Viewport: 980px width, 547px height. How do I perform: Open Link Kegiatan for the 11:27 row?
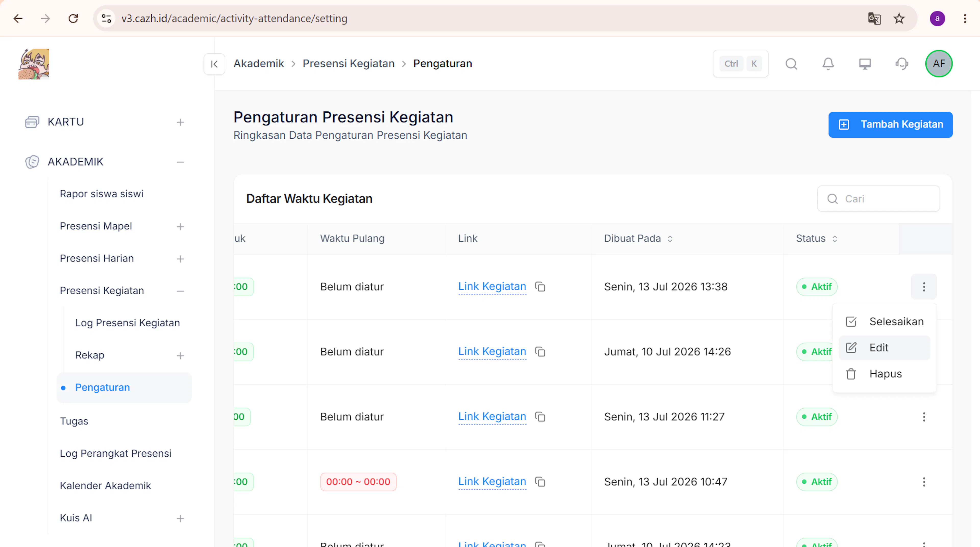[x=492, y=417]
